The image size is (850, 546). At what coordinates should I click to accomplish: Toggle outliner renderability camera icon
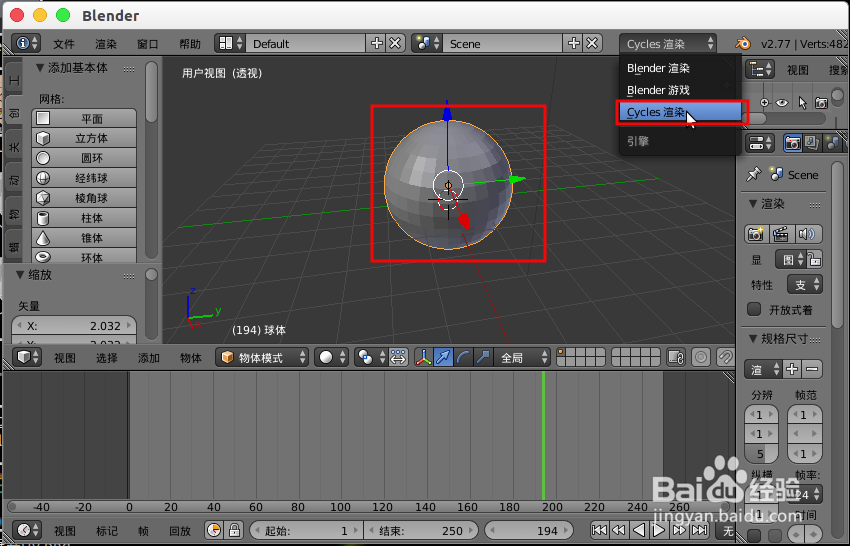(821, 102)
